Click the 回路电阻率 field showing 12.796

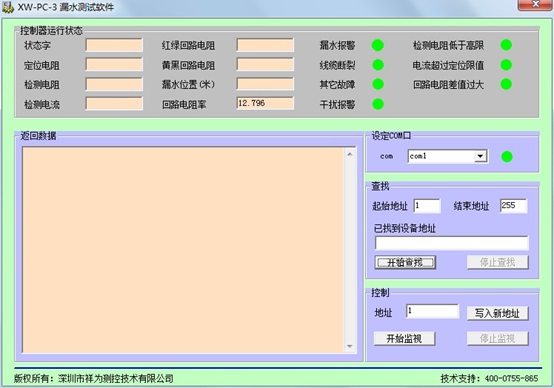(x=265, y=103)
